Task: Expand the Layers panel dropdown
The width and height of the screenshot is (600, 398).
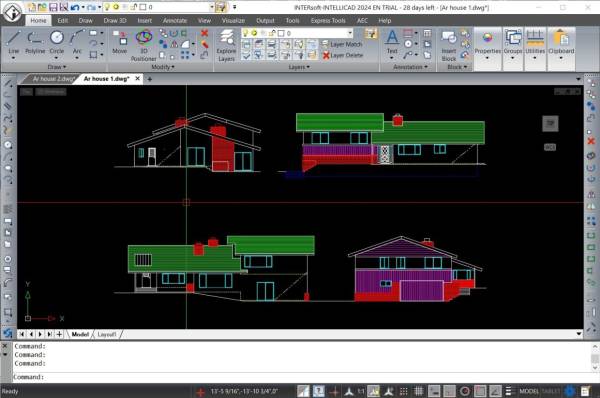Action: (x=299, y=67)
